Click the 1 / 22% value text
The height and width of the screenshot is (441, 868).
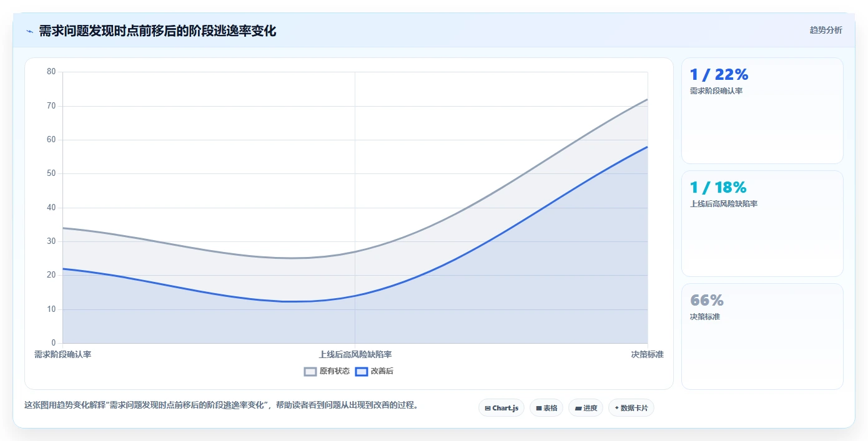719,75
